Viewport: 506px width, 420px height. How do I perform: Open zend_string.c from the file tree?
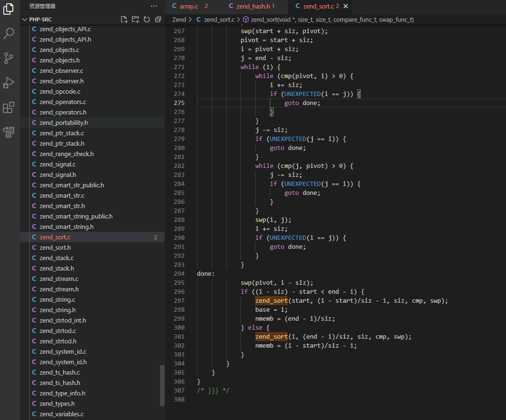pyautogui.click(x=57, y=299)
